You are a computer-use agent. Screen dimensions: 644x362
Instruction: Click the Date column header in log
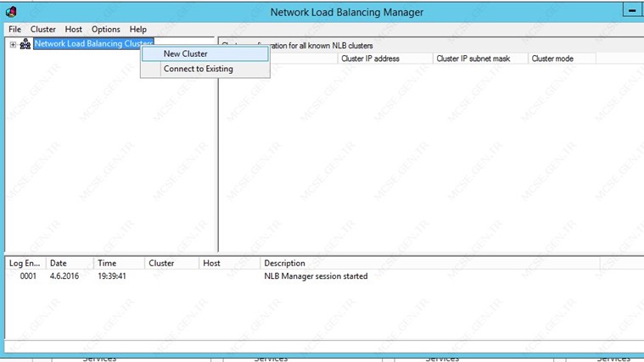(x=70, y=263)
